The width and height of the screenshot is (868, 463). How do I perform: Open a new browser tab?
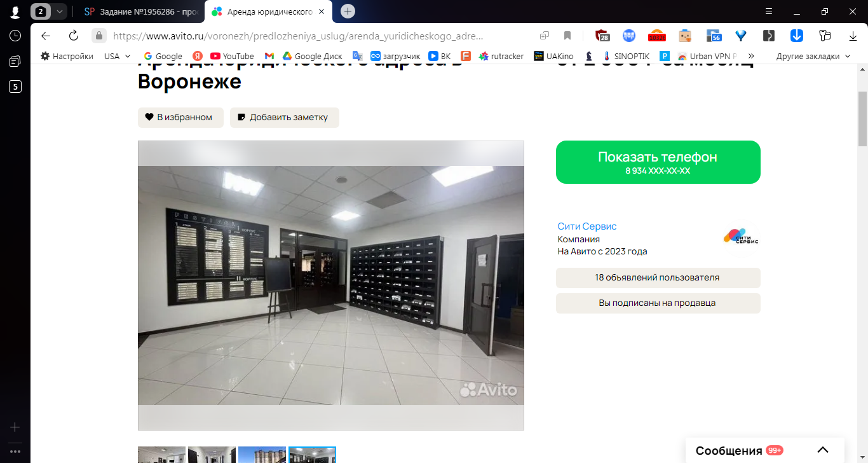pos(348,11)
